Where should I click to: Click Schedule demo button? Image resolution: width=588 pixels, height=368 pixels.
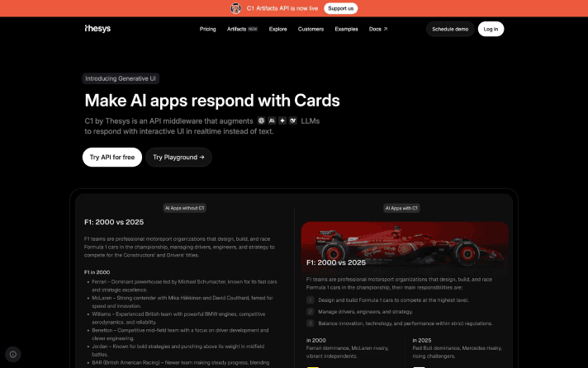pyautogui.click(x=450, y=29)
